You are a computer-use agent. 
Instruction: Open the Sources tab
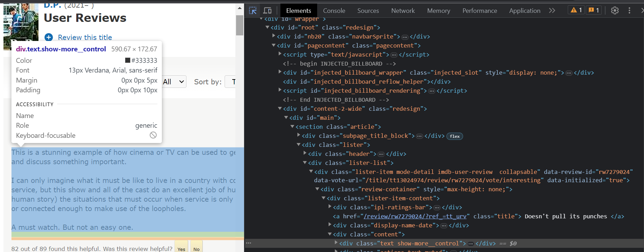pos(368,11)
